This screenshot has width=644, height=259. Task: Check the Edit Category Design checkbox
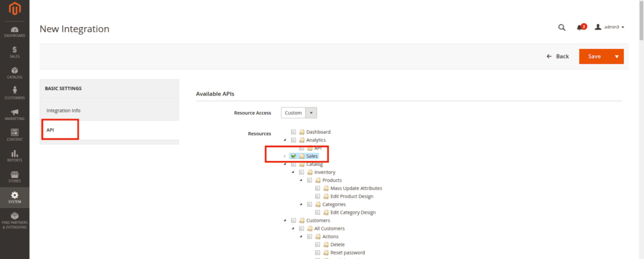point(318,212)
